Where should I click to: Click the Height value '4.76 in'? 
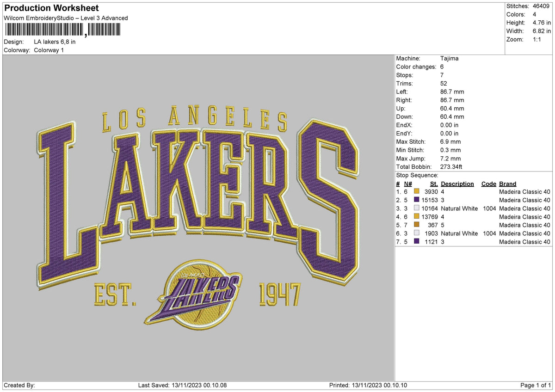541,23
